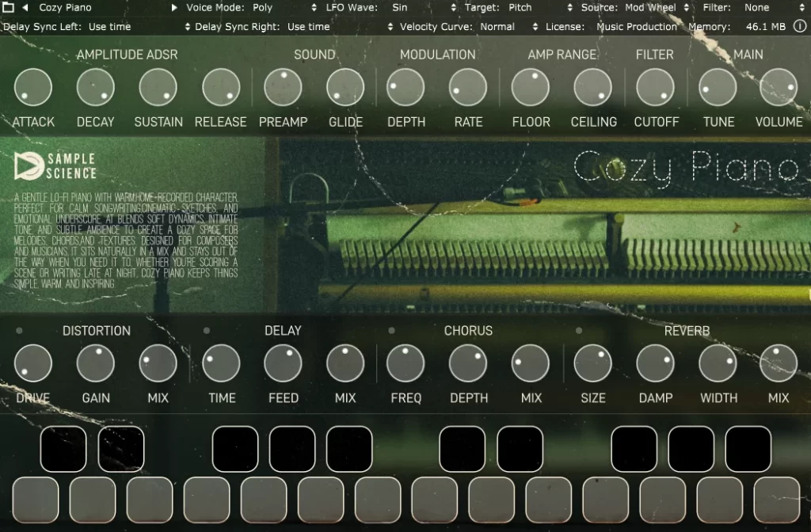Click the Distortion Gain knob
This screenshot has width=811, height=532.
click(96, 363)
